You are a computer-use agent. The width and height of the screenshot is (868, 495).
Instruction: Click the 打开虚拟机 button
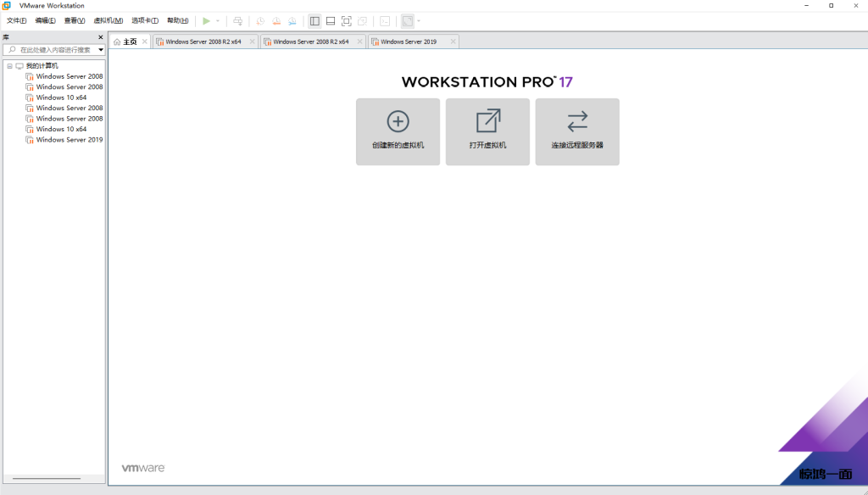(487, 131)
